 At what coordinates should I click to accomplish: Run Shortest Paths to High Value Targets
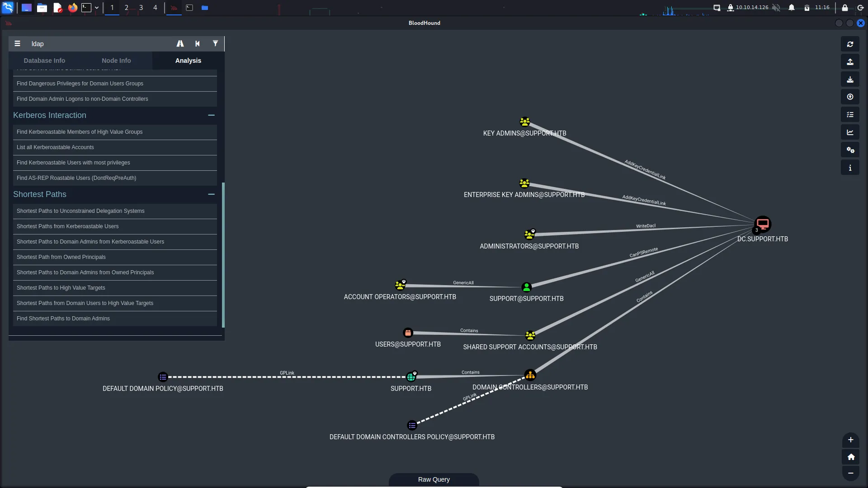tap(115, 288)
